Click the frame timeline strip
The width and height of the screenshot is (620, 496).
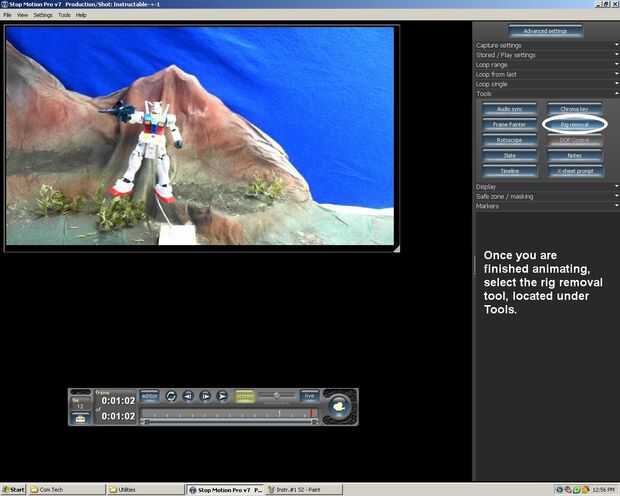pos(229,414)
